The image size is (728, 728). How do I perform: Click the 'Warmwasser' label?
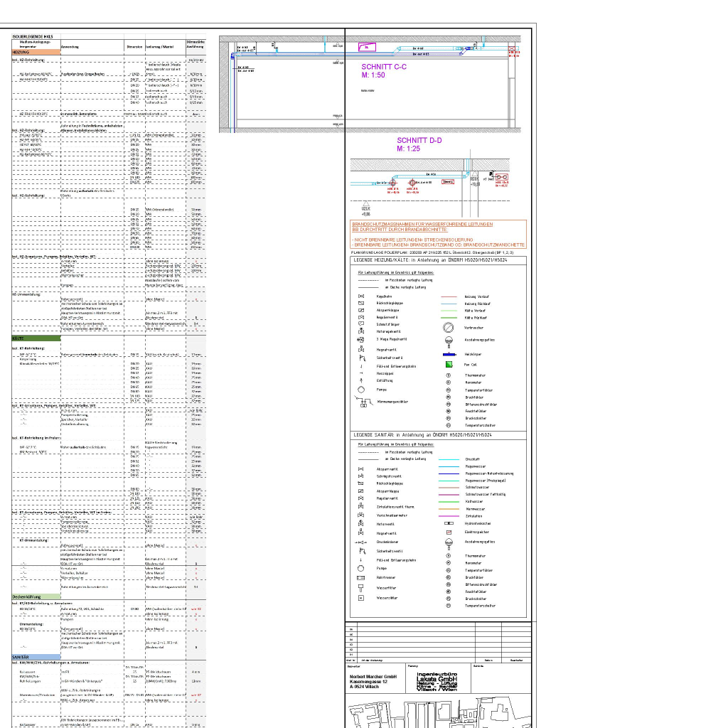click(x=475, y=509)
